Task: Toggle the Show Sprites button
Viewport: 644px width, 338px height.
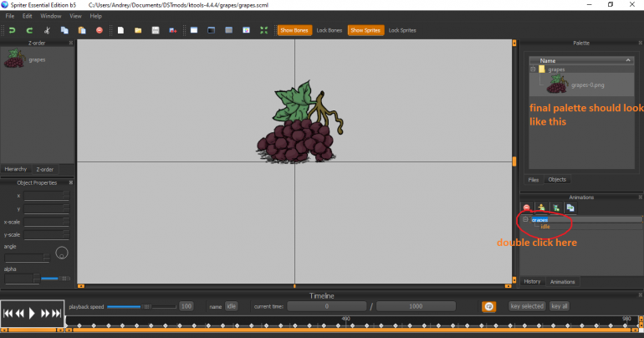Action: 365,31
